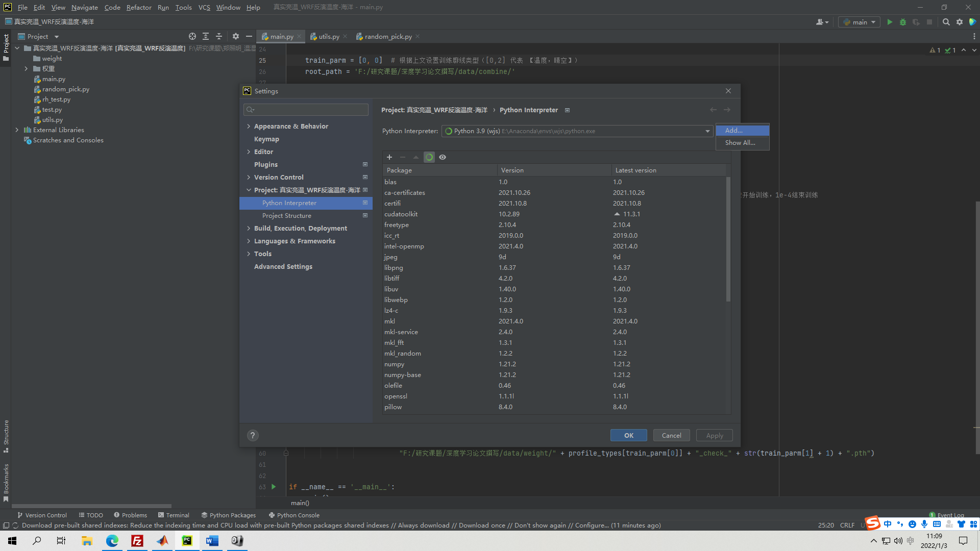
Task: Select Add... in interpreter popup menu
Action: pos(742,131)
